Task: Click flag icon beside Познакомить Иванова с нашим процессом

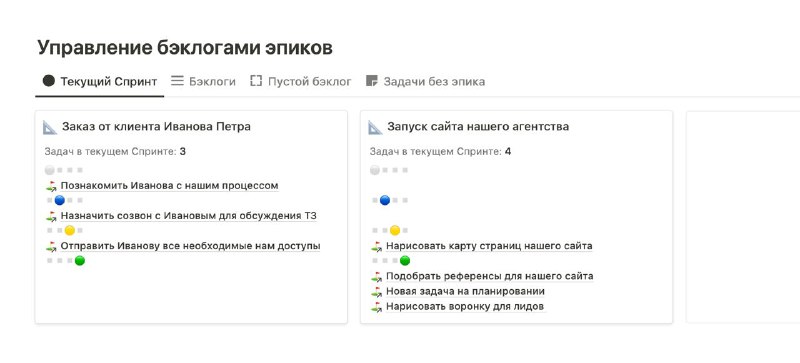Action: (x=51, y=186)
